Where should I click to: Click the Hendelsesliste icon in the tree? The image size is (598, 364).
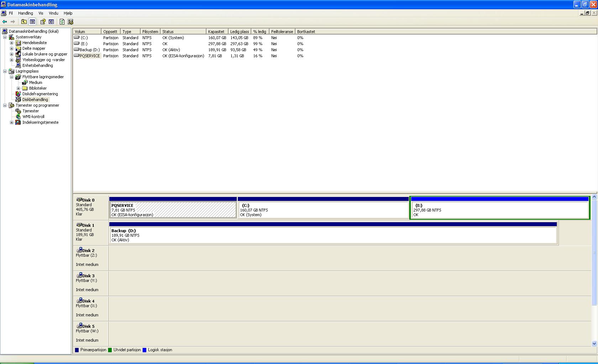18,43
